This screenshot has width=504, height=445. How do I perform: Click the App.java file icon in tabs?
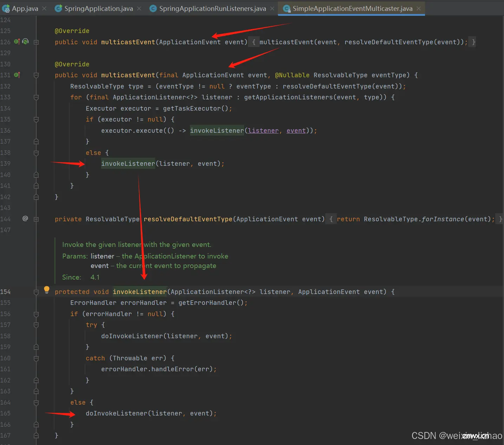point(6,8)
